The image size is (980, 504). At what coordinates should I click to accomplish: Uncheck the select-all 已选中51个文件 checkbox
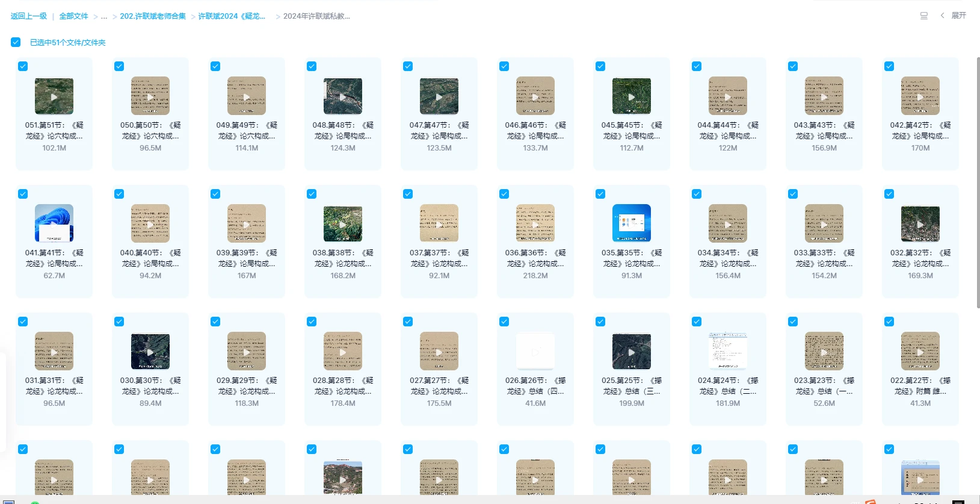(x=16, y=42)
